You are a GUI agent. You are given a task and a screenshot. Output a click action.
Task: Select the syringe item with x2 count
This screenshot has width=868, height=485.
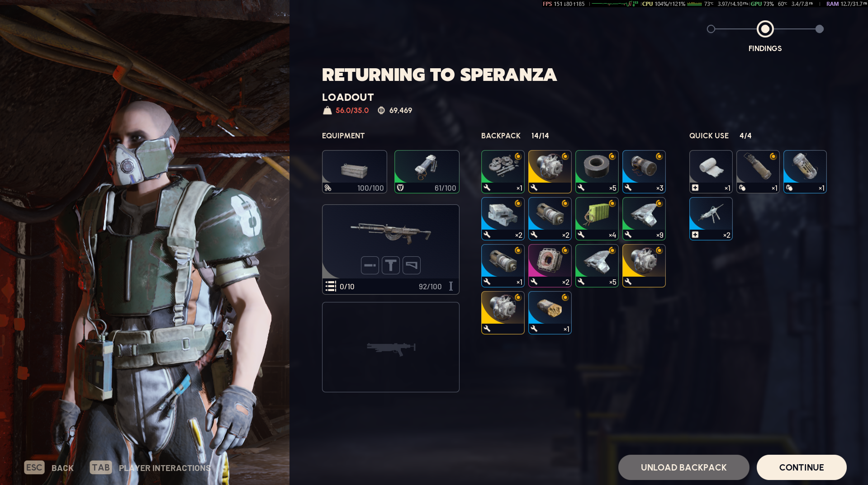(x=711, y=219)
